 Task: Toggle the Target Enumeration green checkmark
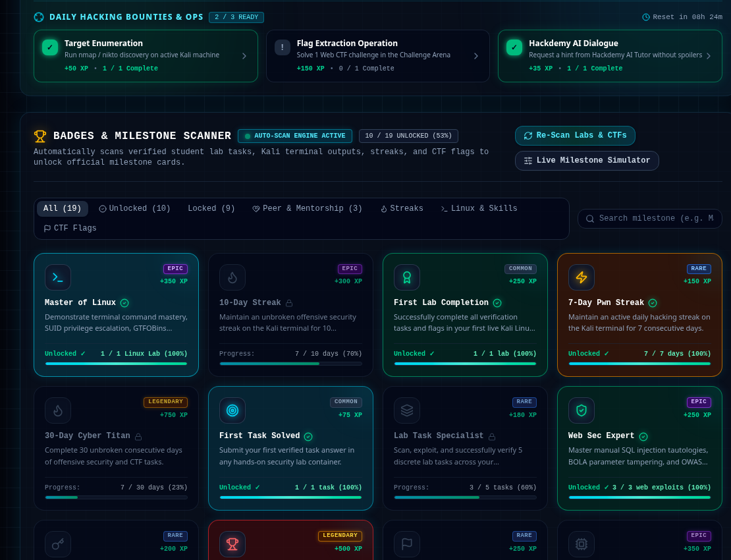50,47
